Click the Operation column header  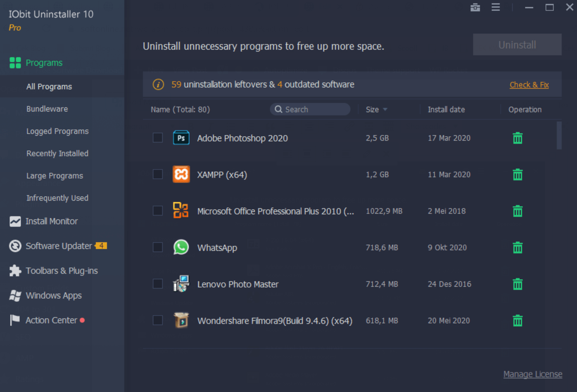pos(525,109)
